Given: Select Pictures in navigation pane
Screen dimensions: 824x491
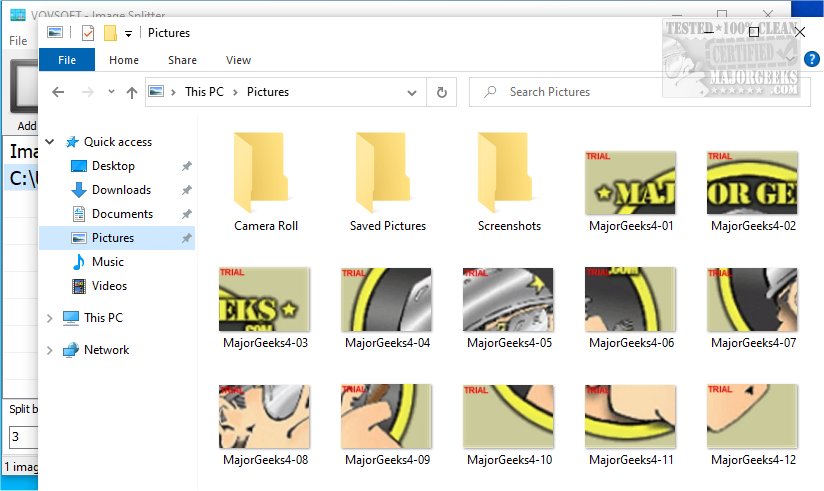Looking at the screenshot, I should [117, 238].
